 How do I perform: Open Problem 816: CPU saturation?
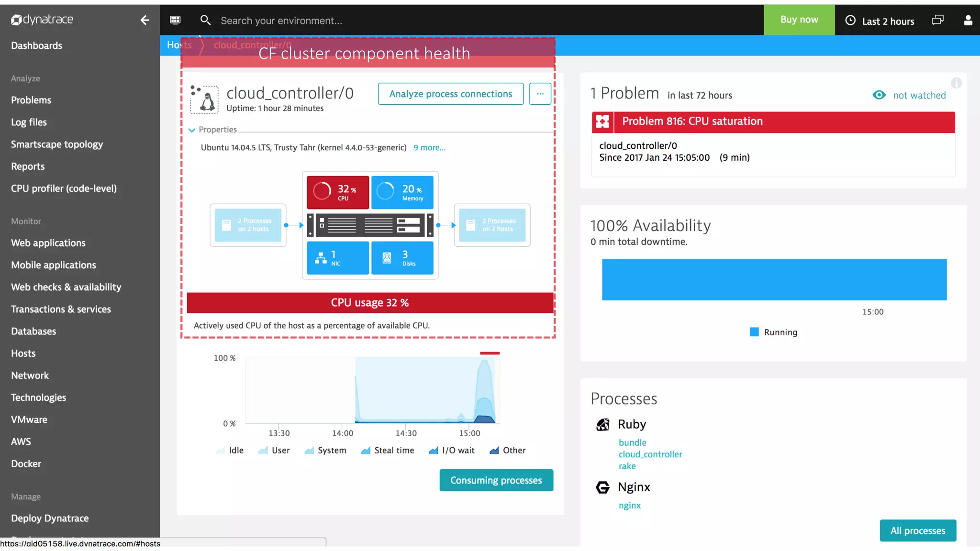click(x=773, y=122)
